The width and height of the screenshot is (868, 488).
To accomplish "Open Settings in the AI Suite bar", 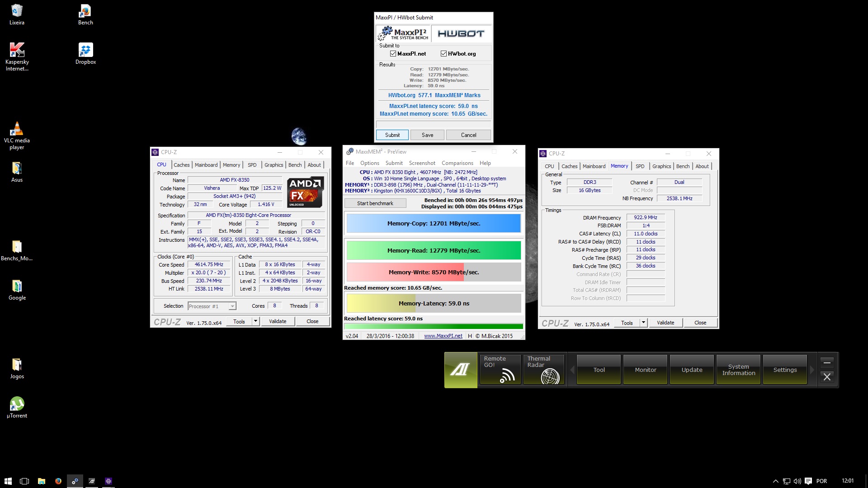I will coord(785,370).
